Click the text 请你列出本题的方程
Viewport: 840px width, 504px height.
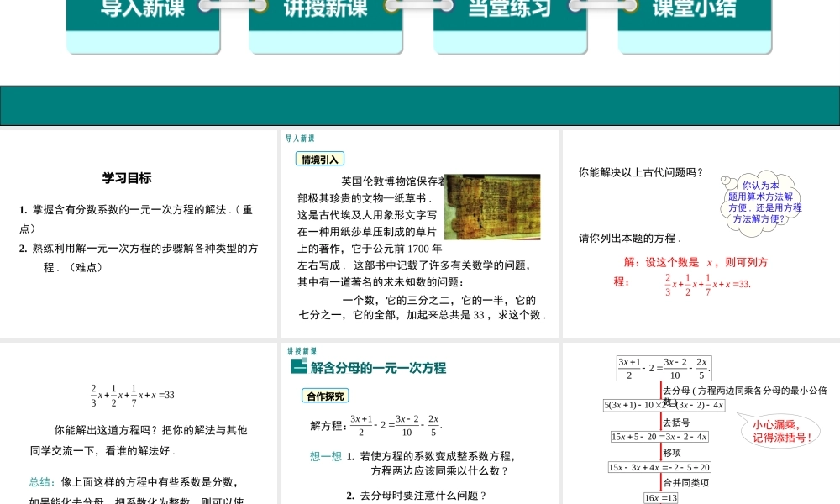click(x=629, y=239)
